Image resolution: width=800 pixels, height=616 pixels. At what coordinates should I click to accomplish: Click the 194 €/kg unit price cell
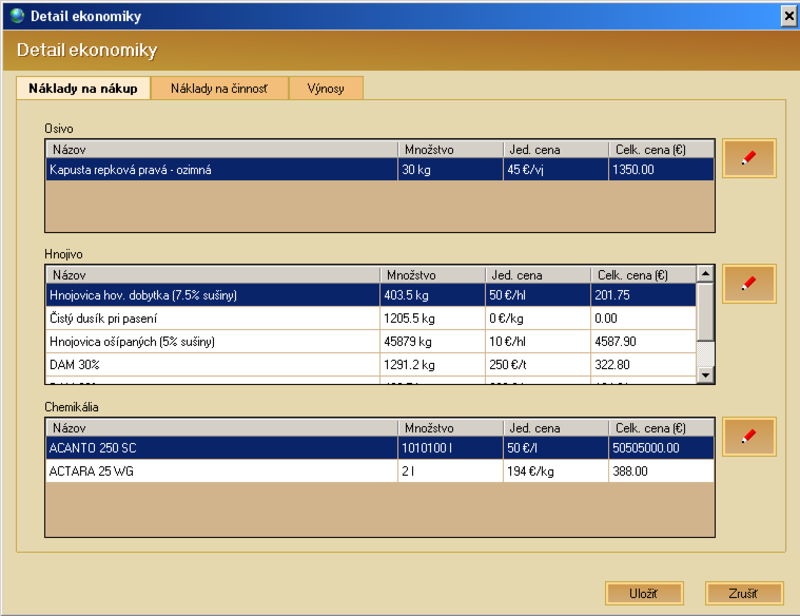pos(556,471)
